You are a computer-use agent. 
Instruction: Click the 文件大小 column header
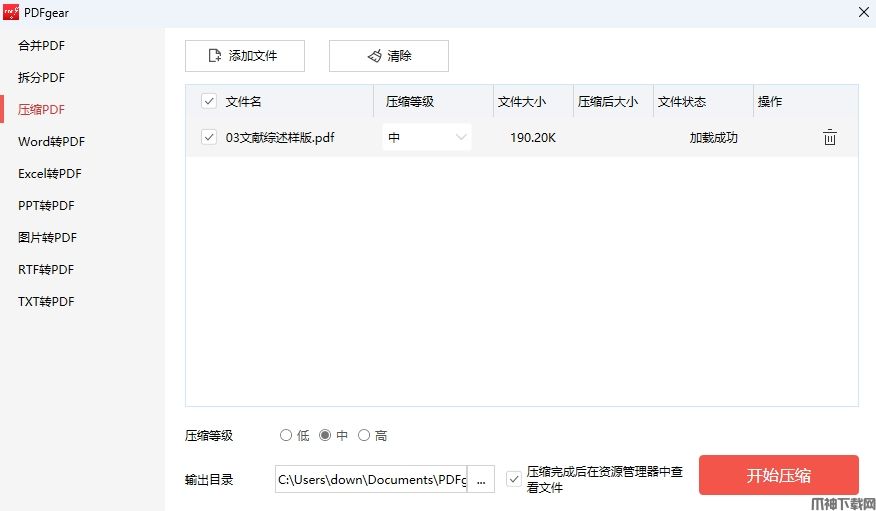click(x=522, y=102)
